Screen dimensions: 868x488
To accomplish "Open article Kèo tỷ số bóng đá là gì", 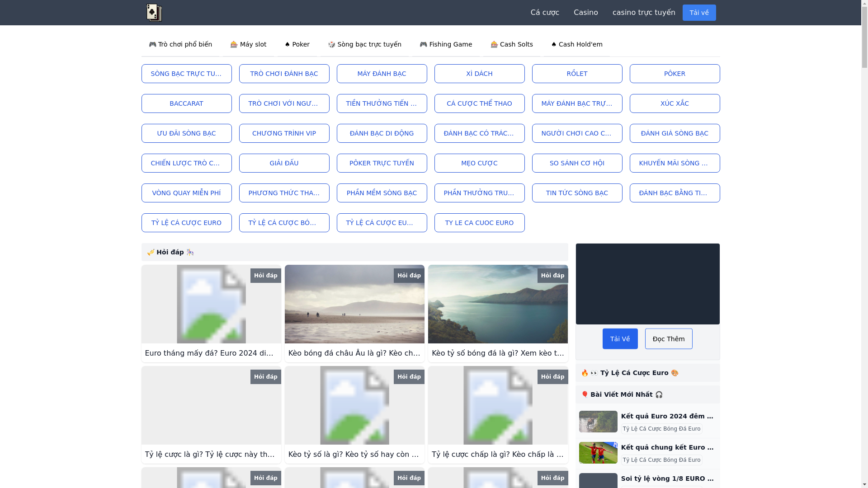I will coord(498,353).
